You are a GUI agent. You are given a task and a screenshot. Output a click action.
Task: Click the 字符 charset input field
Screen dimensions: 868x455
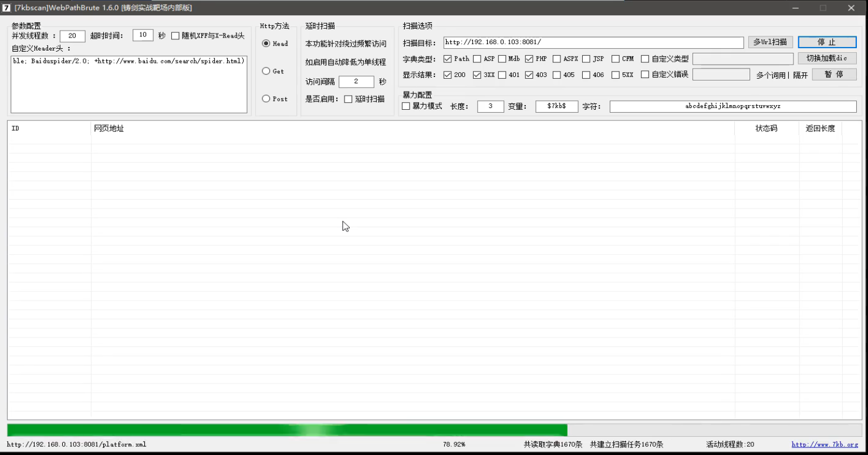point(733,106)
